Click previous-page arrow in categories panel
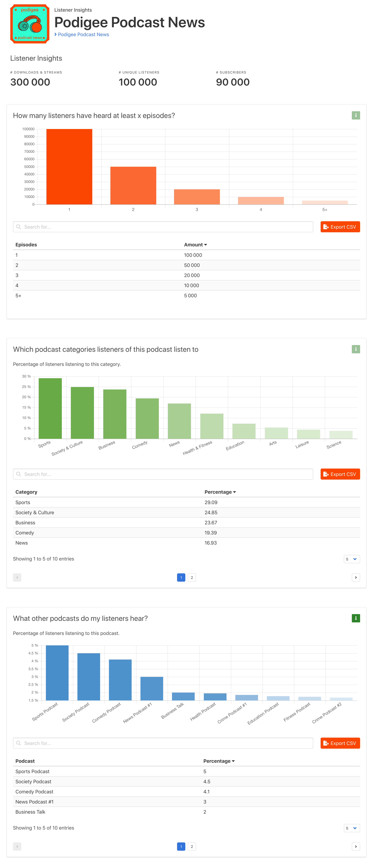The width and height of the screenshot is (376, 868). point(17,577)
